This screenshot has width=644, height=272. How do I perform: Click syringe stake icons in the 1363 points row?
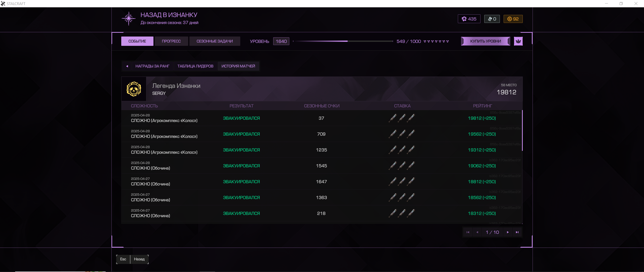(x=402, y=197)
